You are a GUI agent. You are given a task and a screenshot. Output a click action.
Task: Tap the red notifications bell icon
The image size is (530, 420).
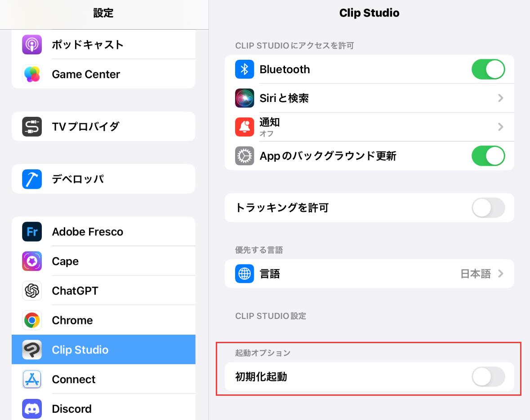click(245, 127)
